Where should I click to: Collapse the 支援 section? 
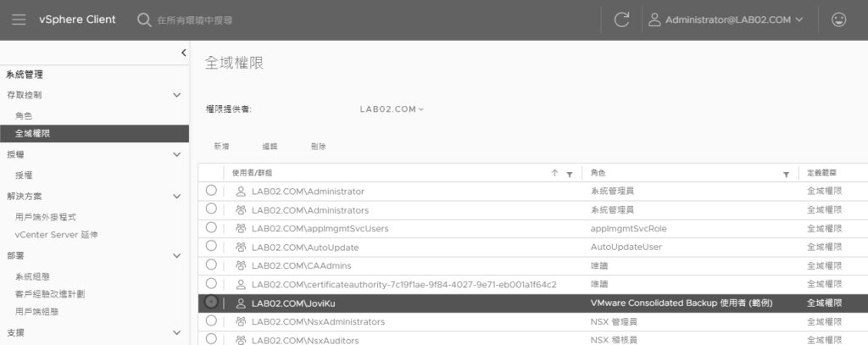(176, 333)
